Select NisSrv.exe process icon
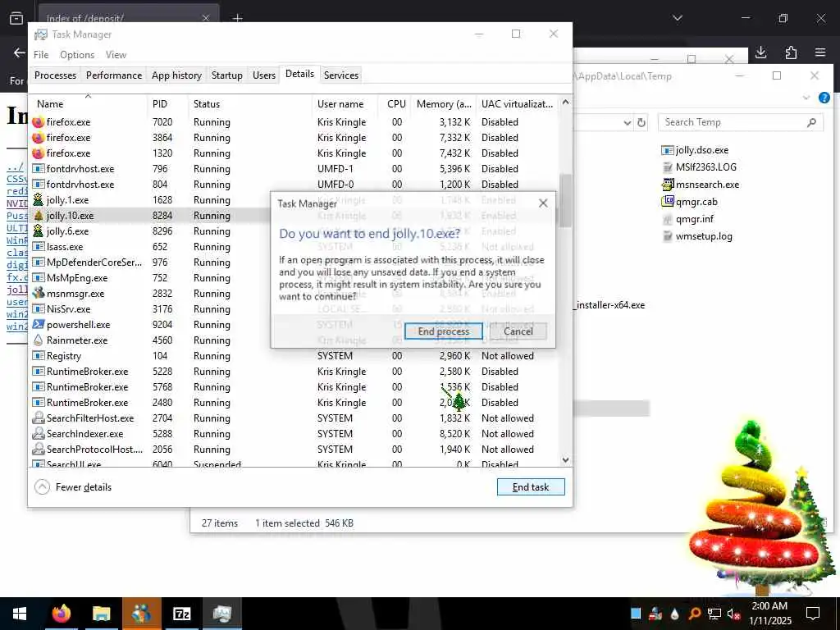 [x=38, y=308]
